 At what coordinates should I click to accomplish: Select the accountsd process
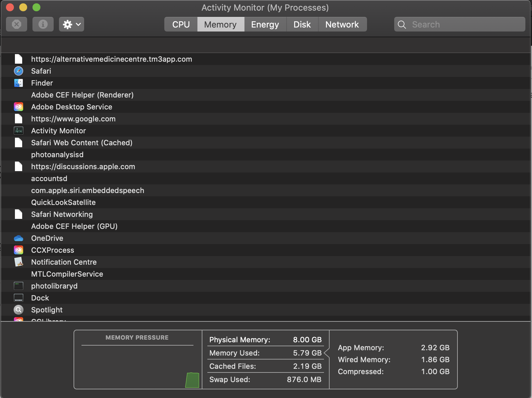point(49,178)
